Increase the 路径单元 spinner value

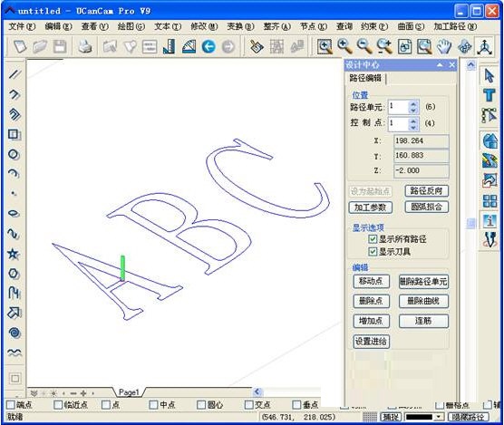pyautogui.click(x=413, y=104)
